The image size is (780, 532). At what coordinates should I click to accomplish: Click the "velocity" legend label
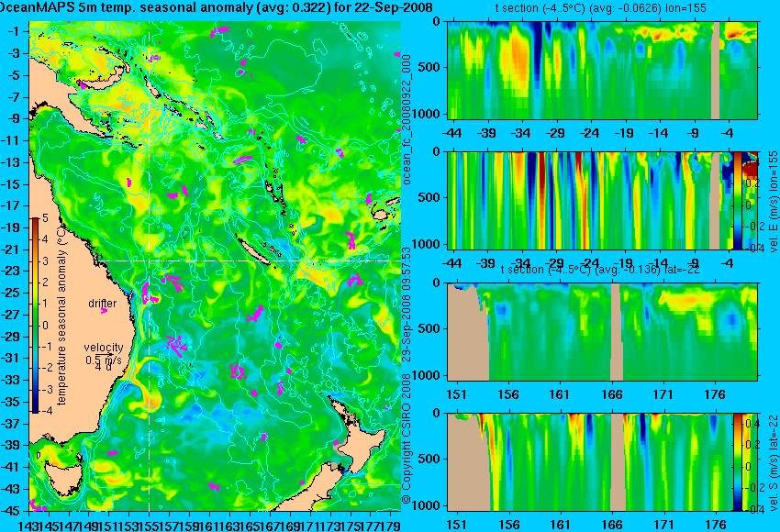[104, 348]
